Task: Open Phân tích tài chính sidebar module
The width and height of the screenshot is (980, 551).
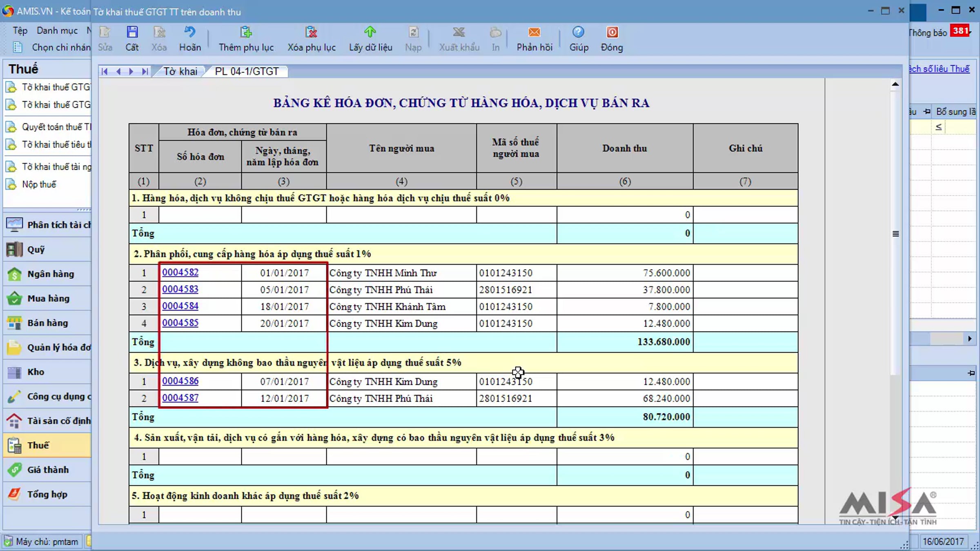Action: click(47, 225)
